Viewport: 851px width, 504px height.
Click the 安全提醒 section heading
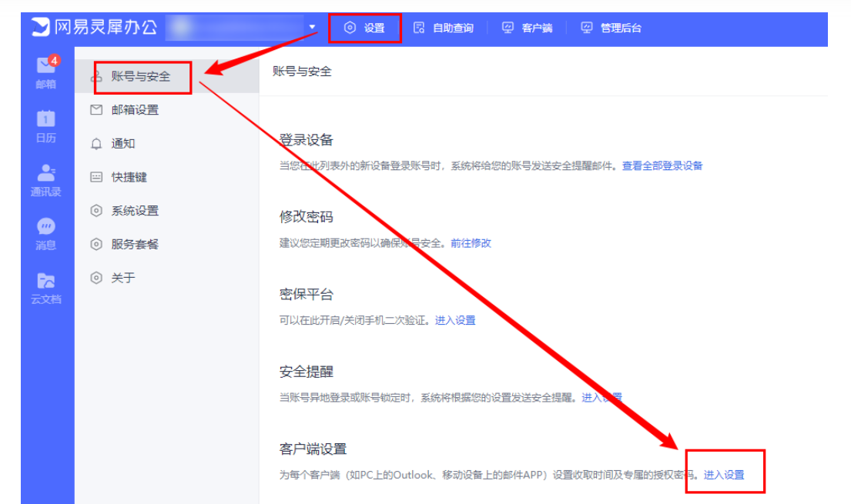click(x=306, y=372)
